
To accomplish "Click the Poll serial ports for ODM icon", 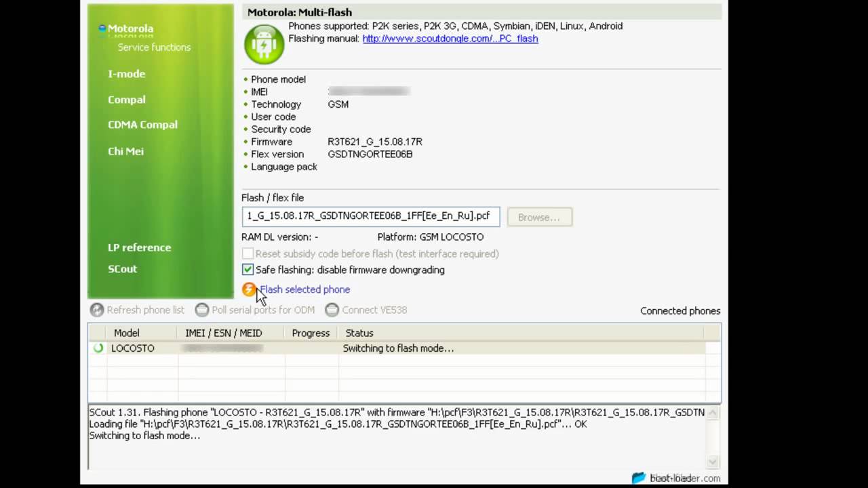I will [202, 310].
